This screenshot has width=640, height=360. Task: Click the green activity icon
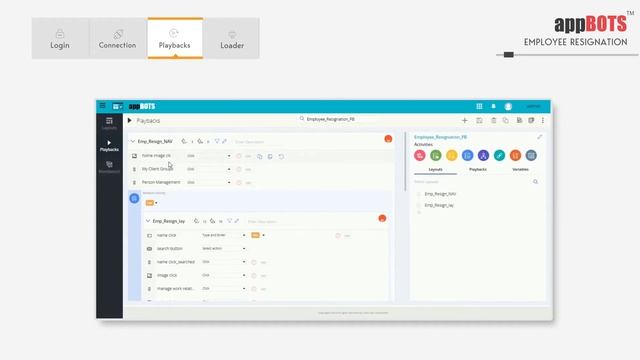[x=436, y=155]
